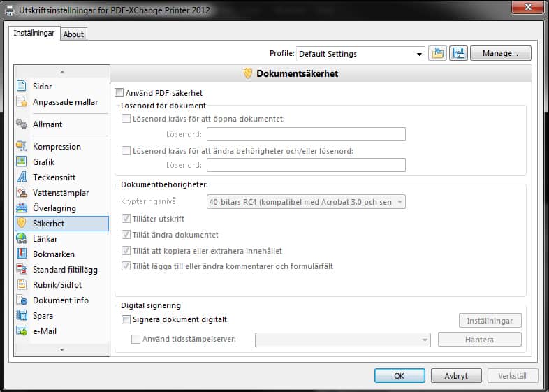
Task: Click the Hantera button
Action: [x=480, y=340]
